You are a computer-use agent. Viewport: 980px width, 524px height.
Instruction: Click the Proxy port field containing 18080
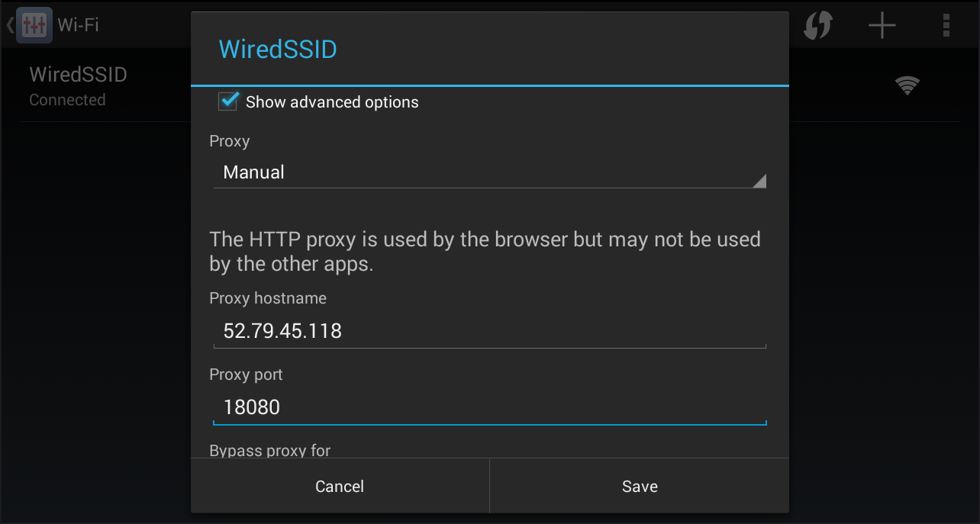click(488, 407)
